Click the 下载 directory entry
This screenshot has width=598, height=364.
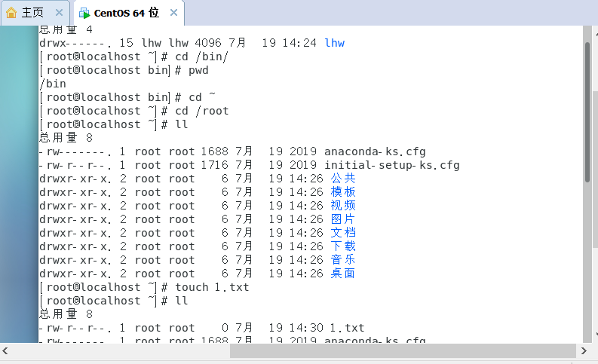click(x=343, y=246)
